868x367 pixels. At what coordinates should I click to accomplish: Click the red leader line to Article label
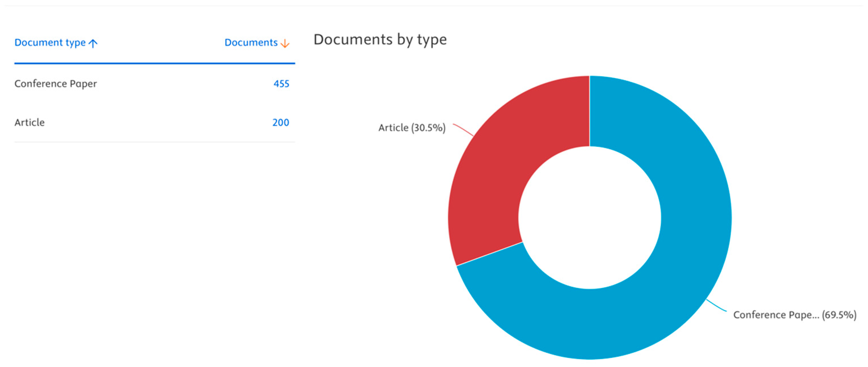click(x=464, y=129)
